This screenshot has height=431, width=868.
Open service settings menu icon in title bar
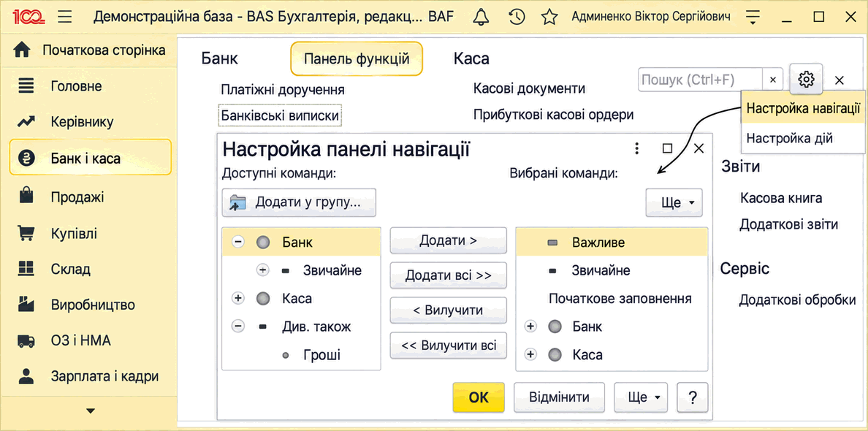752,17
